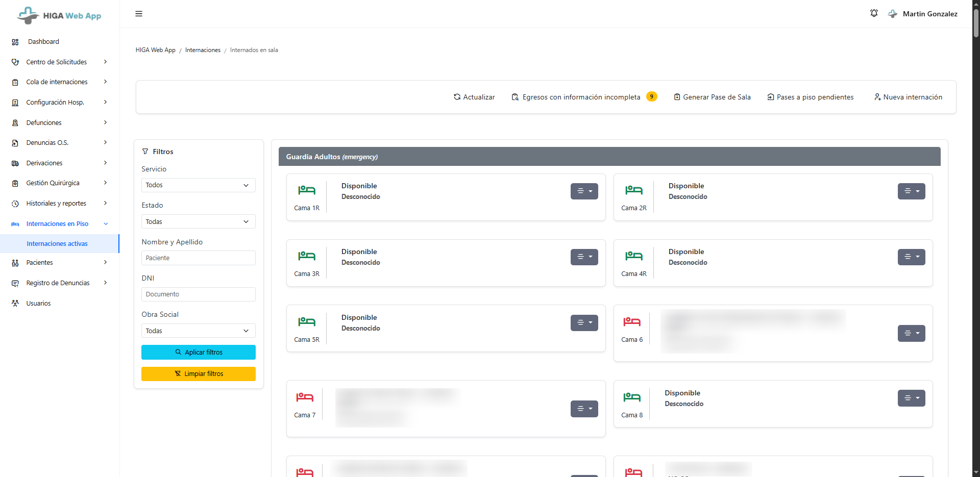Expand the Defunciones menu chevron
980x477 pixels.
pyautogui.click(x=106, y=122)
